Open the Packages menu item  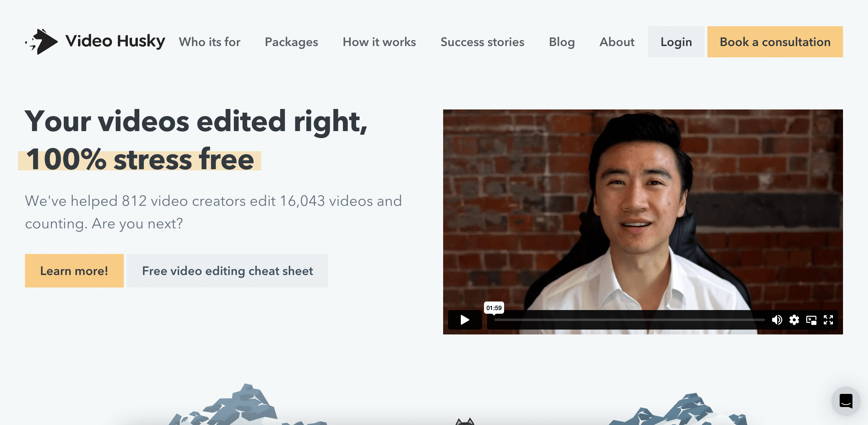point(292,41)
